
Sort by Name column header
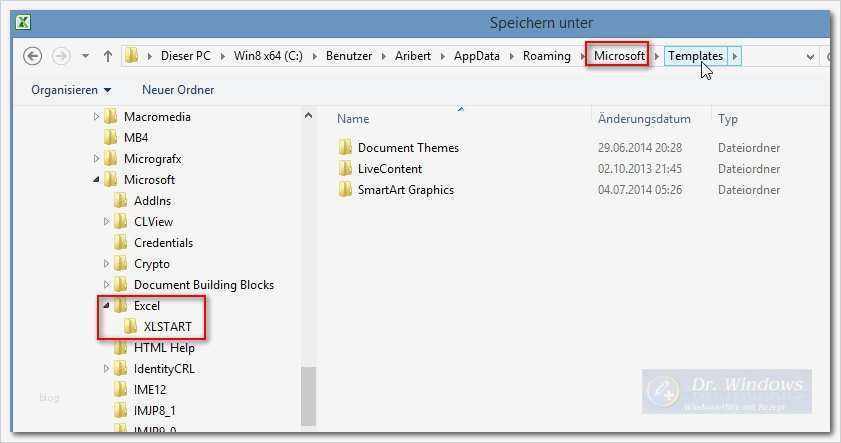coord(353,119)
